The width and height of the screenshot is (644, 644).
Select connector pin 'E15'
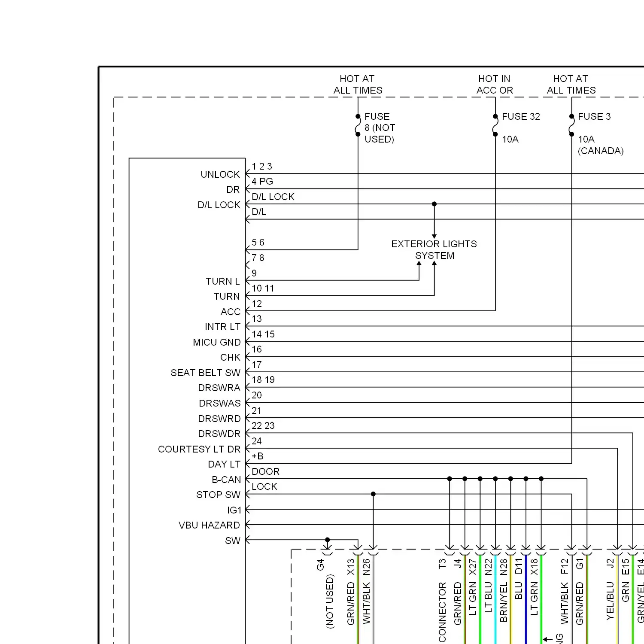tap(626, 566)
